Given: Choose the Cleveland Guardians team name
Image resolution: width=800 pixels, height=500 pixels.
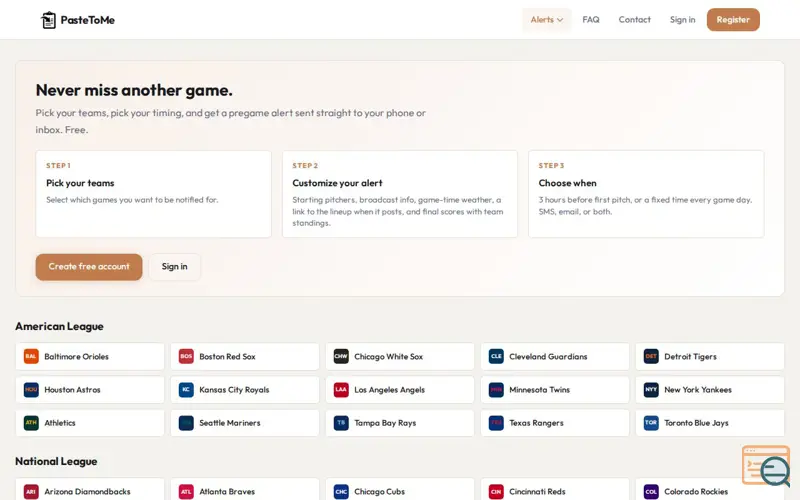Looking at the screenshot, I should click(548, 357).
